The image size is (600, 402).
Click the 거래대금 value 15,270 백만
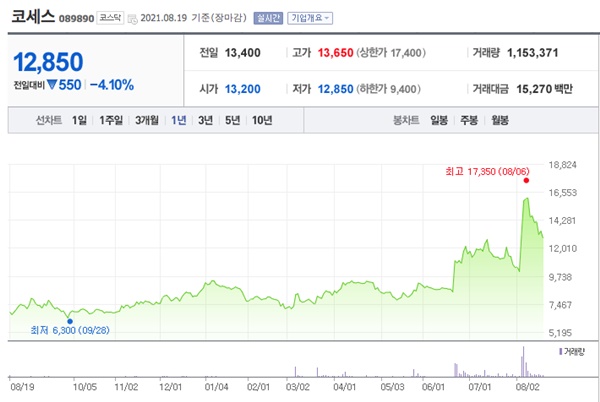pyautogui.click(x=545, y=89)
